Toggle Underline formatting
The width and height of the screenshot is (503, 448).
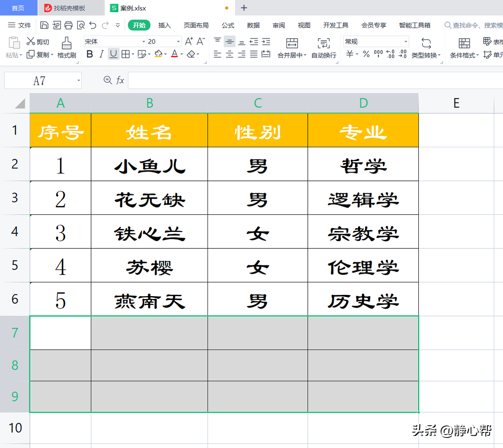(x=114, y=54)
